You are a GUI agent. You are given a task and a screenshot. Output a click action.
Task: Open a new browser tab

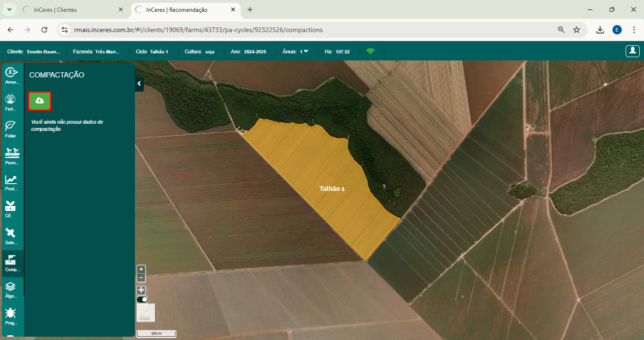click(x=250, y=9)
